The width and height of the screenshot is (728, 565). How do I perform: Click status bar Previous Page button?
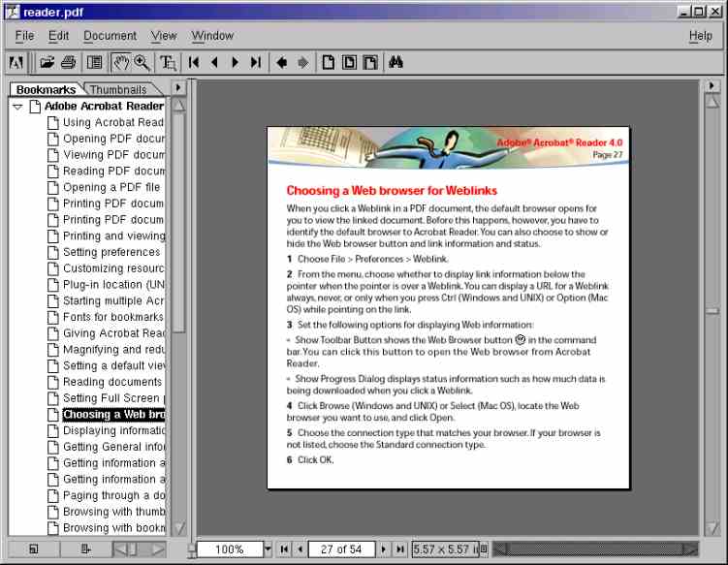pos(300,549)
